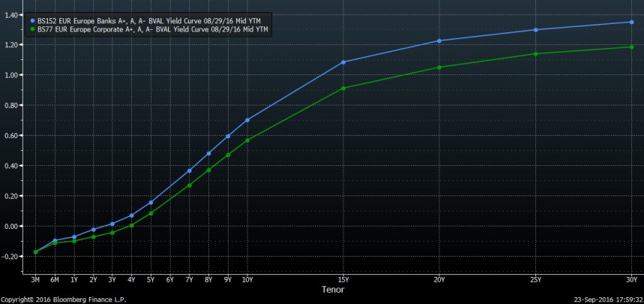Click the 0.00 value on the y-axis
644x304 pixels.
click(x=12, y=226)
